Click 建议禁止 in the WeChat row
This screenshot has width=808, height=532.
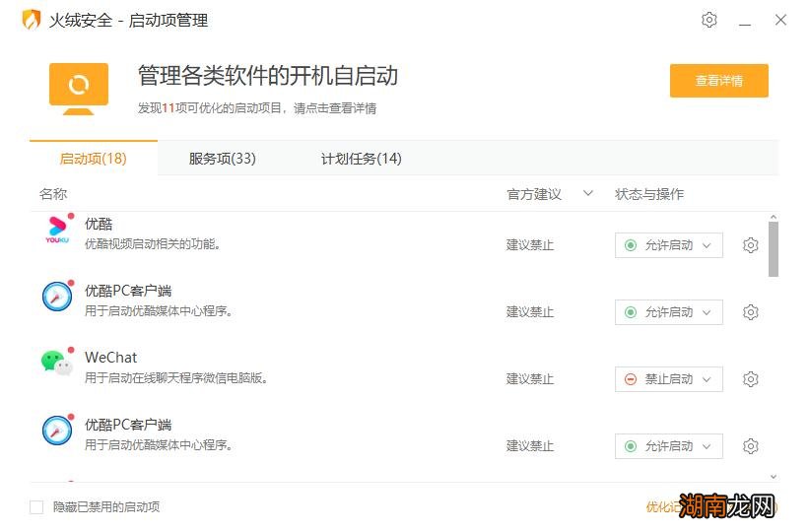click(x=530, y=379)
